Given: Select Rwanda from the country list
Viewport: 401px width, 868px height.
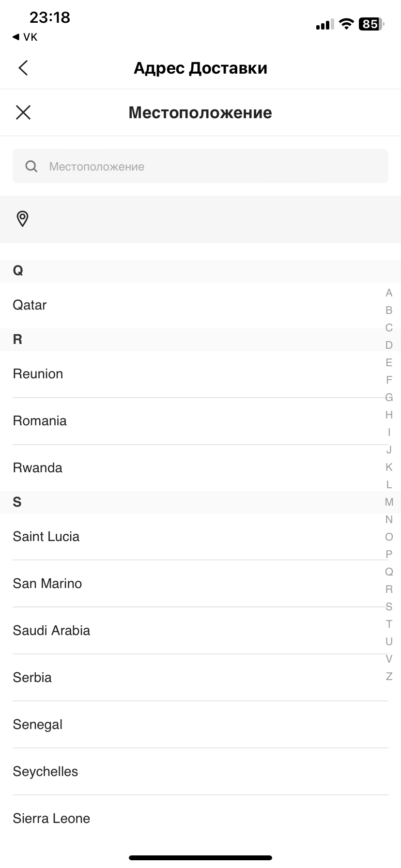Looking at the screenshot, I should [x=38, y=468].
